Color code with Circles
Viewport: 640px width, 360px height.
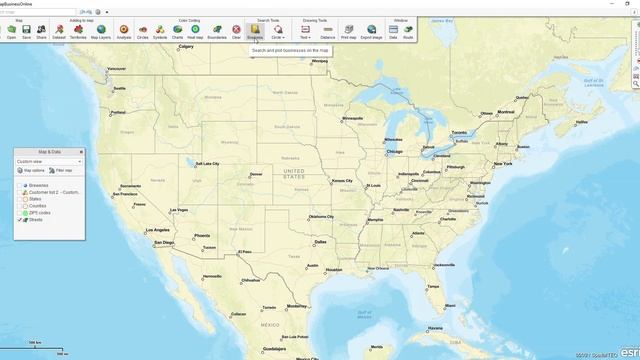click(142, 32)
